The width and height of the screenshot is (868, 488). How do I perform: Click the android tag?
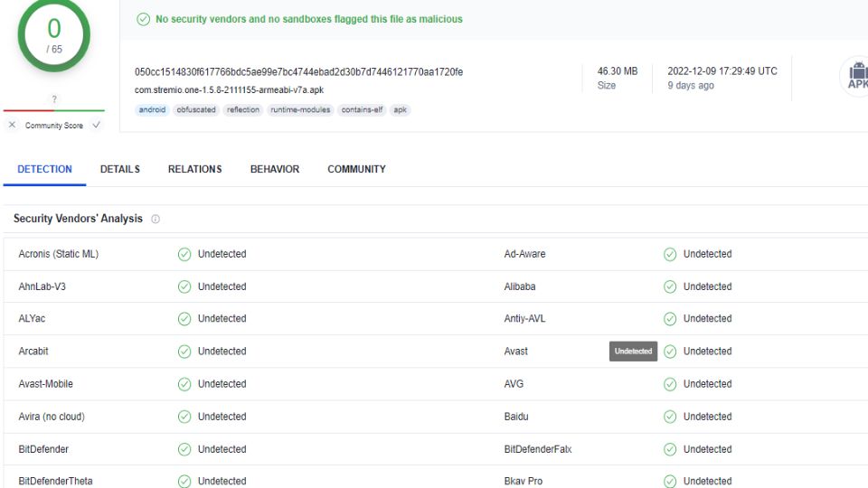(152, 109)
